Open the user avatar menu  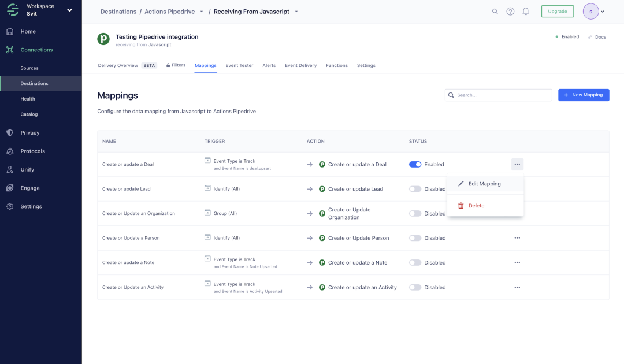tap(590, 11)
